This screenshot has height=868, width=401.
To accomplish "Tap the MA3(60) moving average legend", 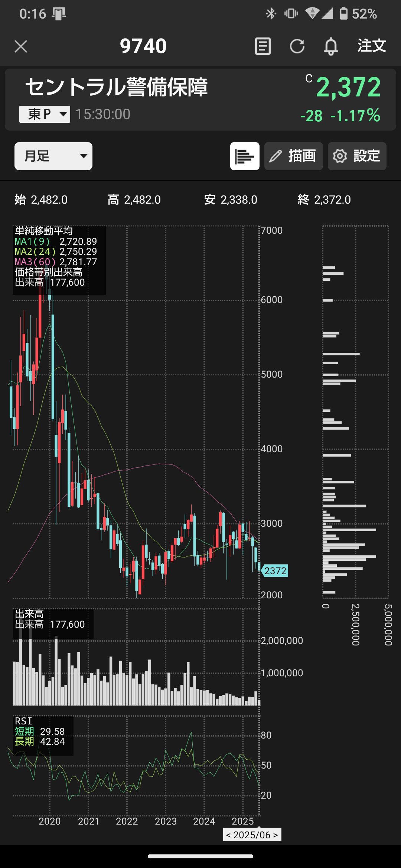I will pos(56,262).
